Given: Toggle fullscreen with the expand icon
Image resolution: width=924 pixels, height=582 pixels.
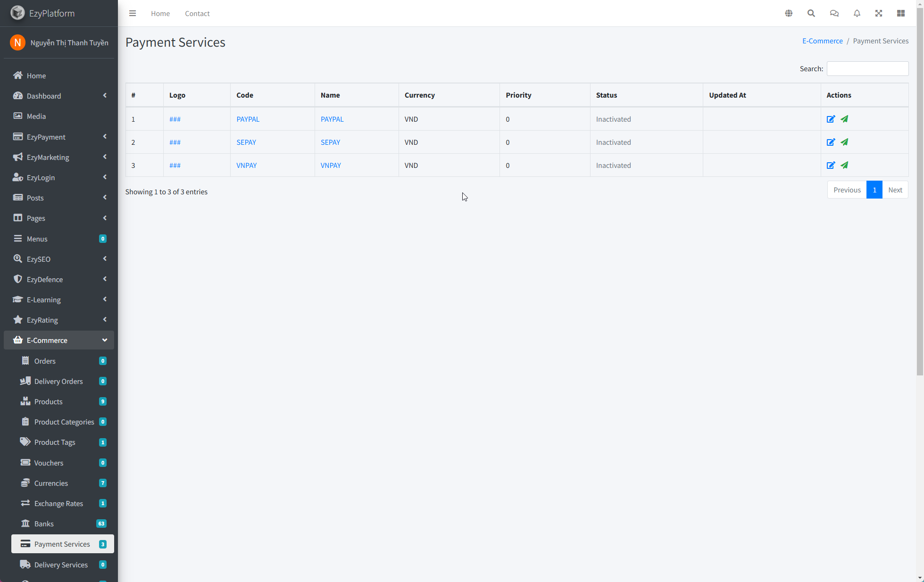Looking at the screenshot, I should point(879,13).
